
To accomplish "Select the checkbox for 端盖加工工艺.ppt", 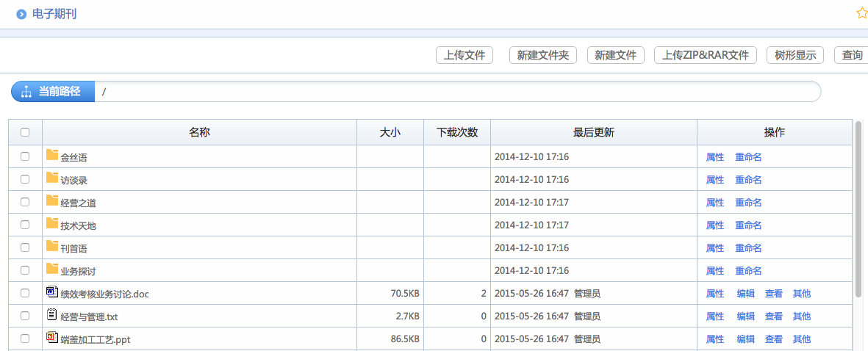I will 25,339.
